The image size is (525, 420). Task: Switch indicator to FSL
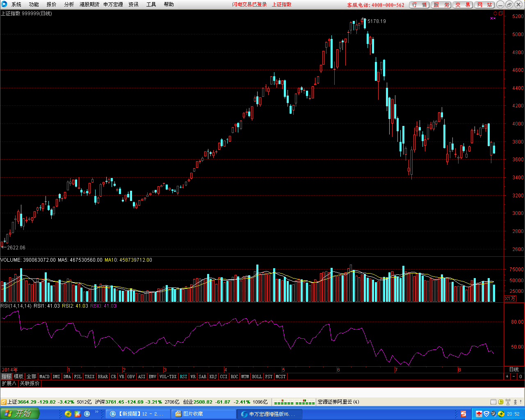(78, 377)
